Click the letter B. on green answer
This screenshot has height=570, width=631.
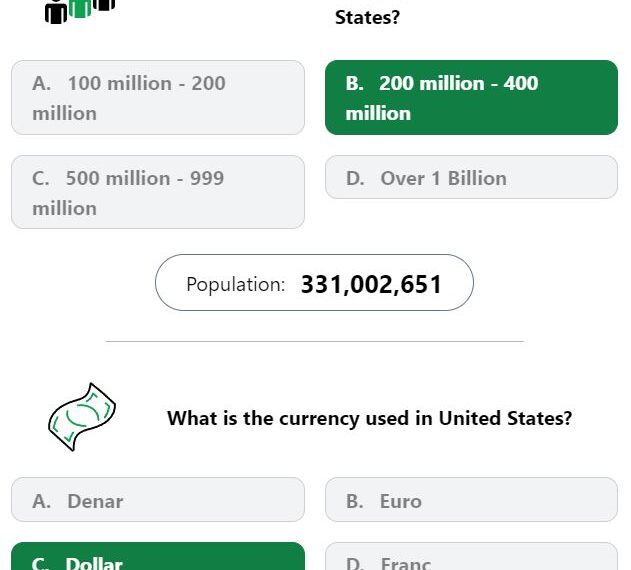tap(354, 83)
